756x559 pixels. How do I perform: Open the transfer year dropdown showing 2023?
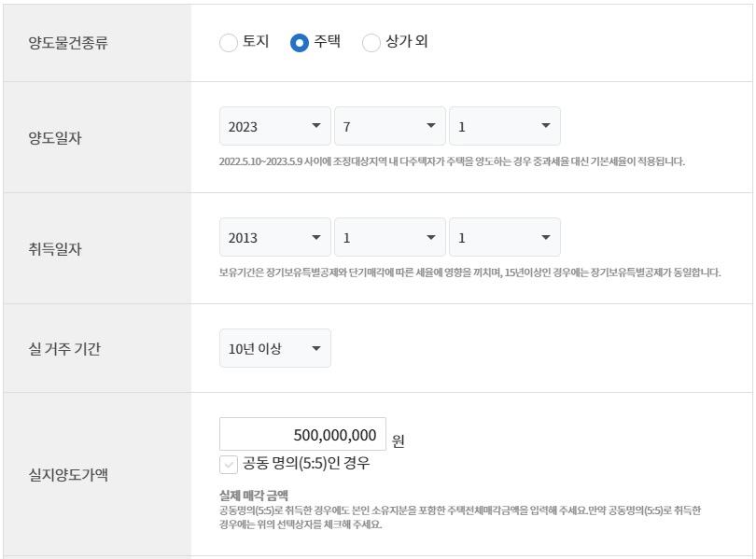(274, 125)
